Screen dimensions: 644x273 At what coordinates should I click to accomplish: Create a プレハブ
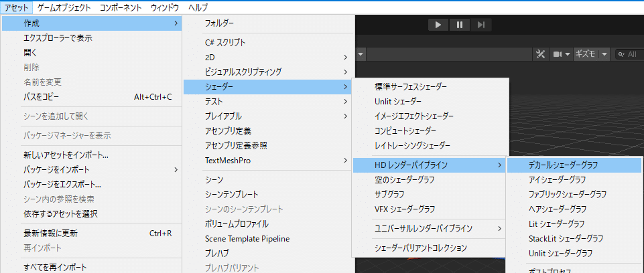tap(268, 254)
